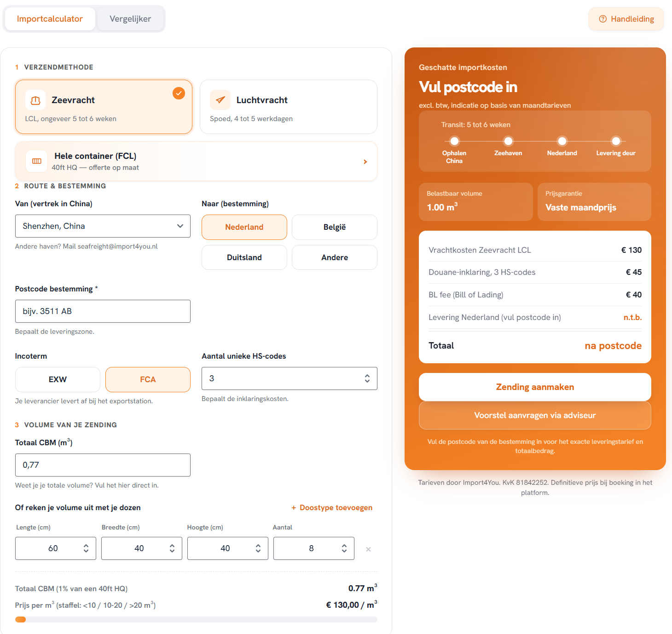Select FCA incoterm
This screenshot has height=634, width=672.
[148, 379]
